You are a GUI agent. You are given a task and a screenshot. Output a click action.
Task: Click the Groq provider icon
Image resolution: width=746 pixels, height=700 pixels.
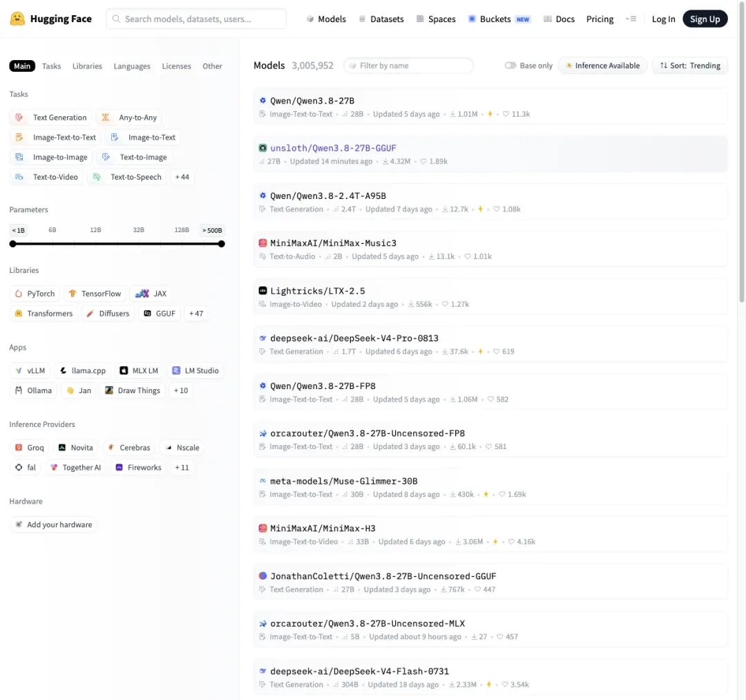point(19,448)
